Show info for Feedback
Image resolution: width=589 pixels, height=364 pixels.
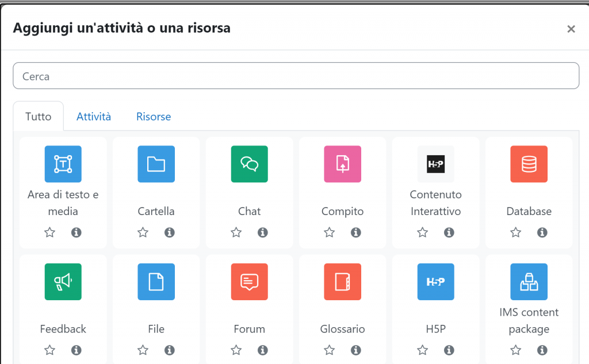pos(77,350)
